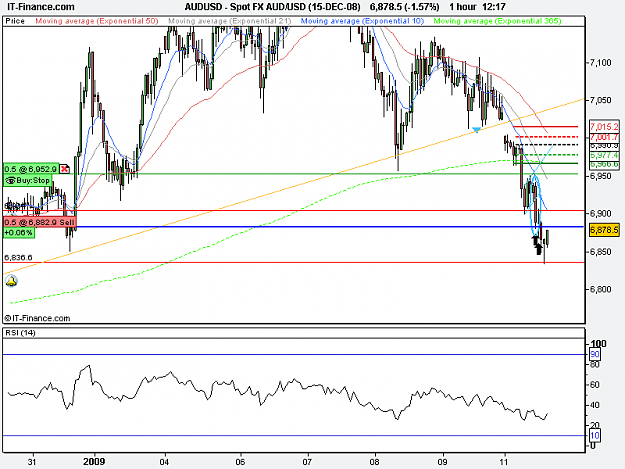The width and height of the screenshot is (625, 469).
Task: Click the 7,050 price axis label
Action: [600, 100]
